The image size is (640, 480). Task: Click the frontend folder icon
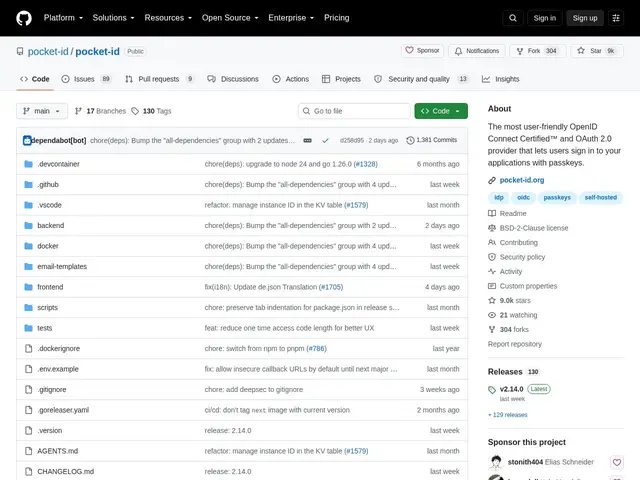pyautogui.click(x=28, y=287)
